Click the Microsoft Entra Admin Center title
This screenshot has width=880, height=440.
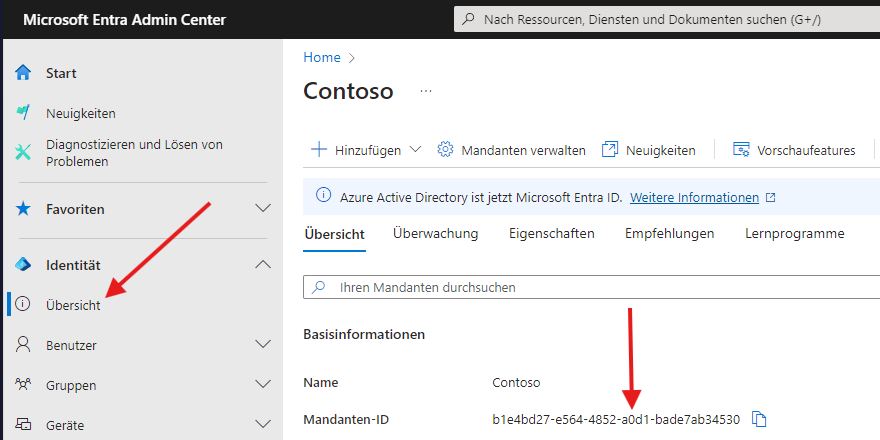pos(125,20)
